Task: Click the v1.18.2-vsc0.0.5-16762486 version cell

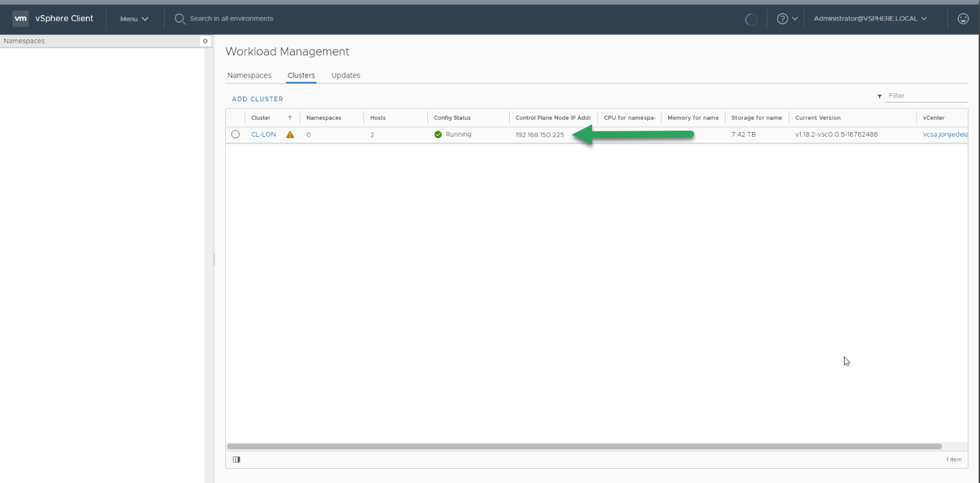Action: coord(836,135)
